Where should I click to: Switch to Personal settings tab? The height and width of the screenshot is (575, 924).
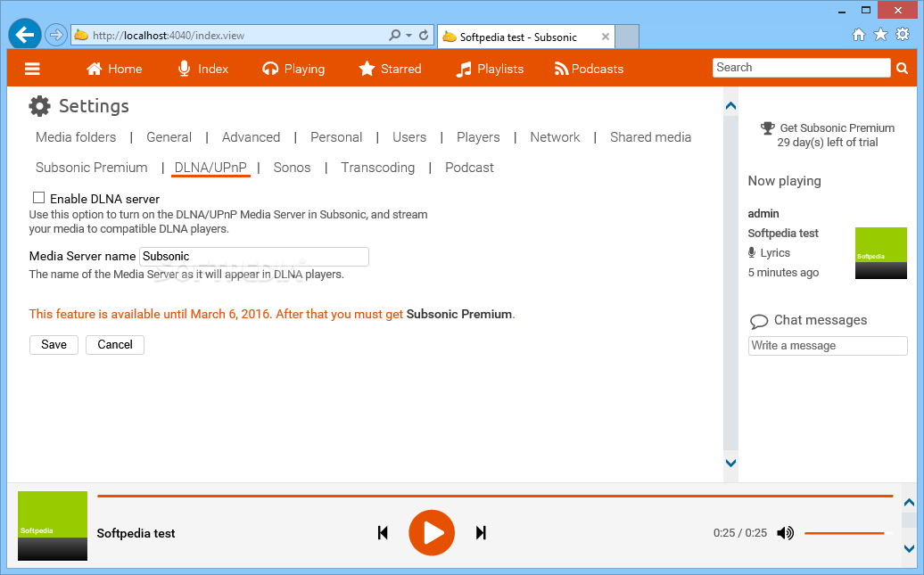click(x=336, y=137)
